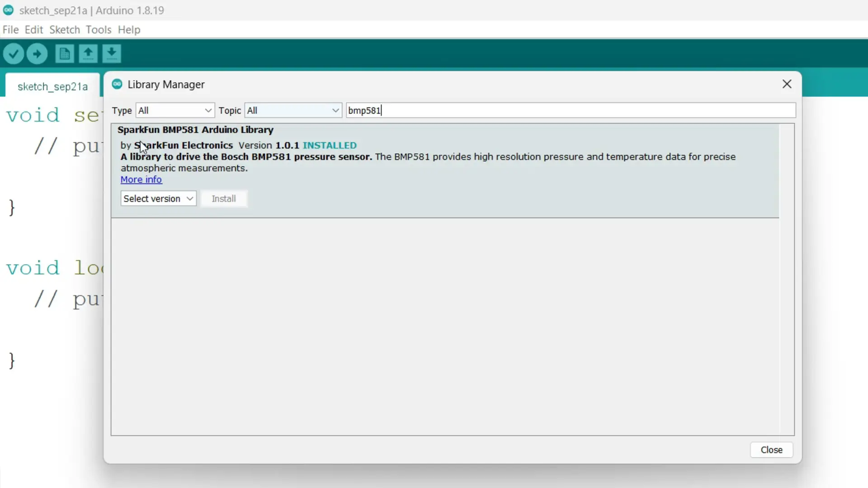Open the Select version dropdown
The width and height of the screenshot is (868, 488).
click(x=158, y=198)
